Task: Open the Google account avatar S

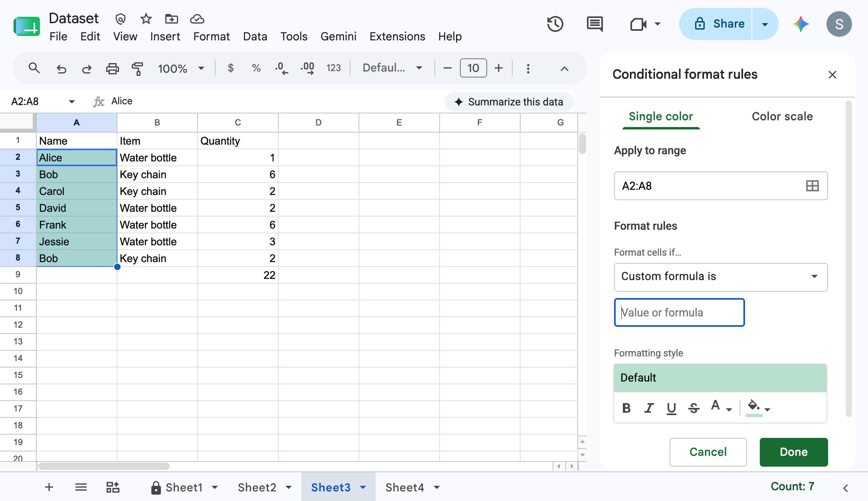Action: click(839, 24)
